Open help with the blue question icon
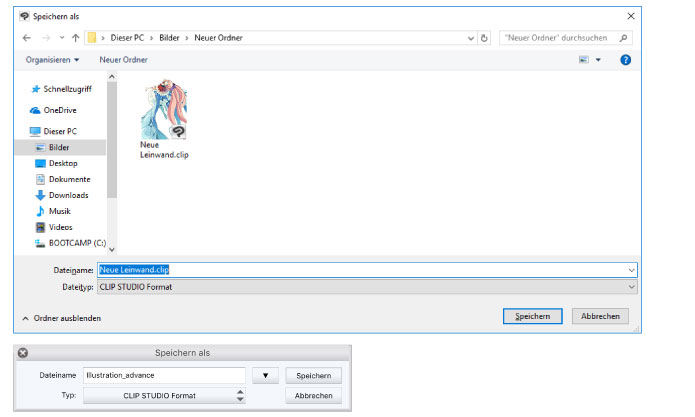Screen dimensions: 695x417 pyautogui.click(x=625, y=60)
